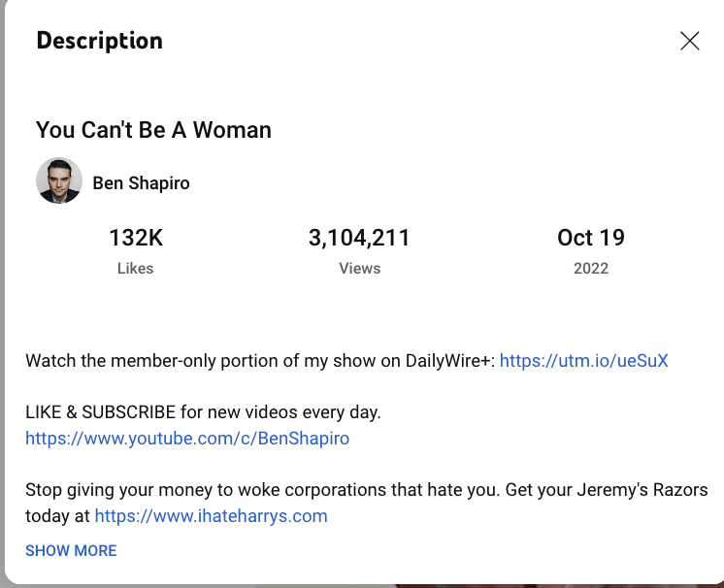Expand the description with SHOW MORE
724x588 pixels.
71,551
